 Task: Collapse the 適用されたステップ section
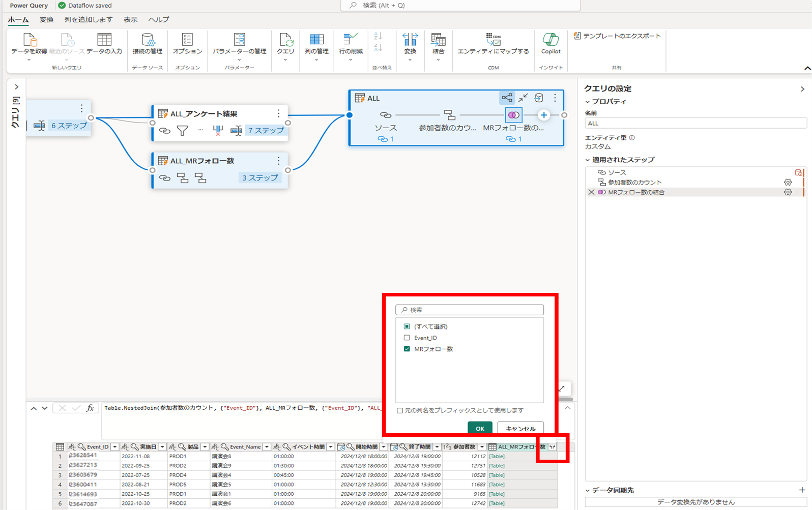tap(588, 160)
